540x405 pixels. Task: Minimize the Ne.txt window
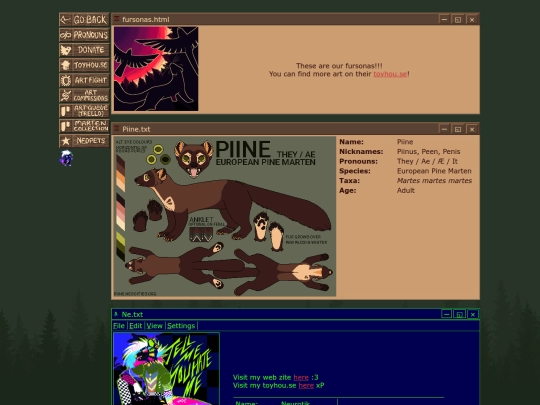point(446,314)
